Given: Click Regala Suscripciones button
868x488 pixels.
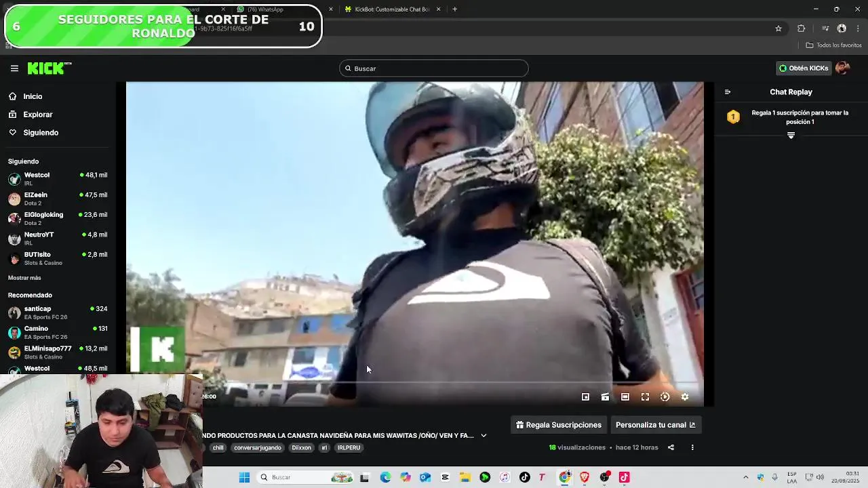Looking at the screenshot, I should click(x=559, y=425).
